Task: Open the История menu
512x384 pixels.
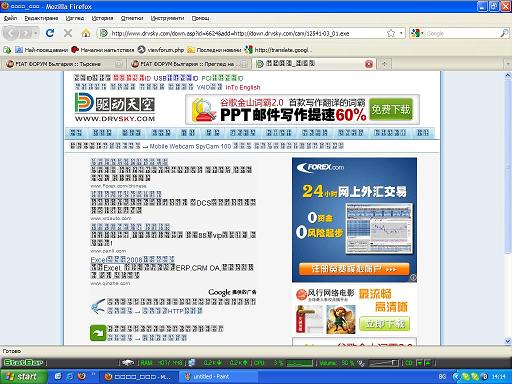Action: click(x=102, y=18)
